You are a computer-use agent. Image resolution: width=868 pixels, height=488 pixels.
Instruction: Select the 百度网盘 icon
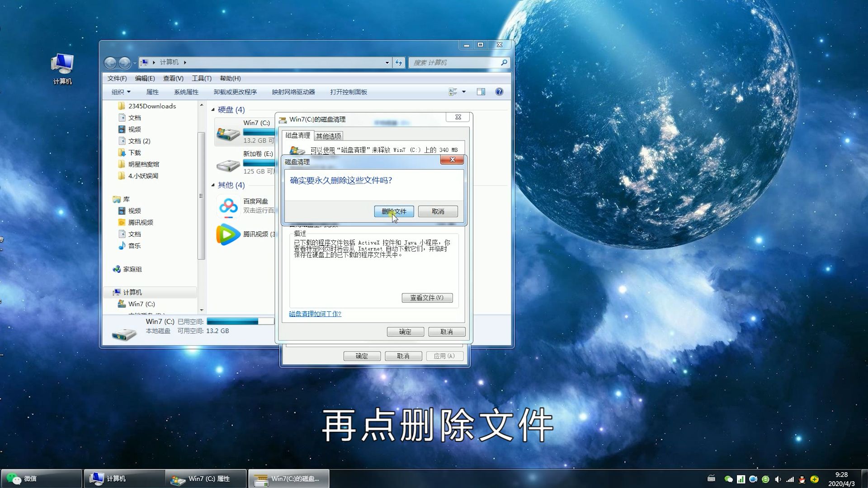click(228, 206)
